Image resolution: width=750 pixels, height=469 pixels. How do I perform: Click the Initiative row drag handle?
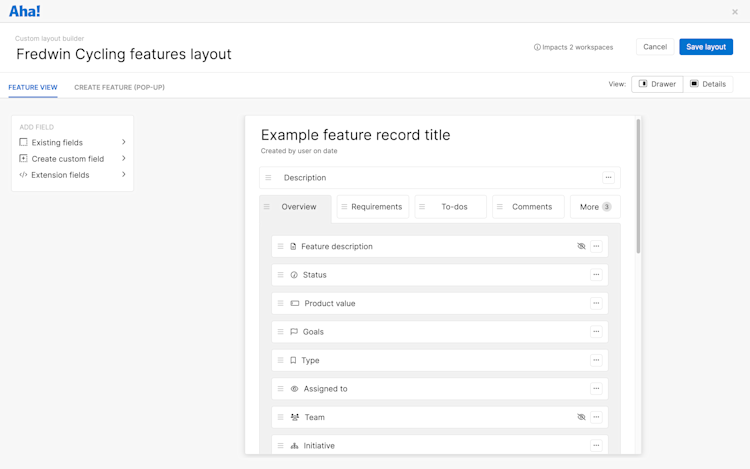280,446
